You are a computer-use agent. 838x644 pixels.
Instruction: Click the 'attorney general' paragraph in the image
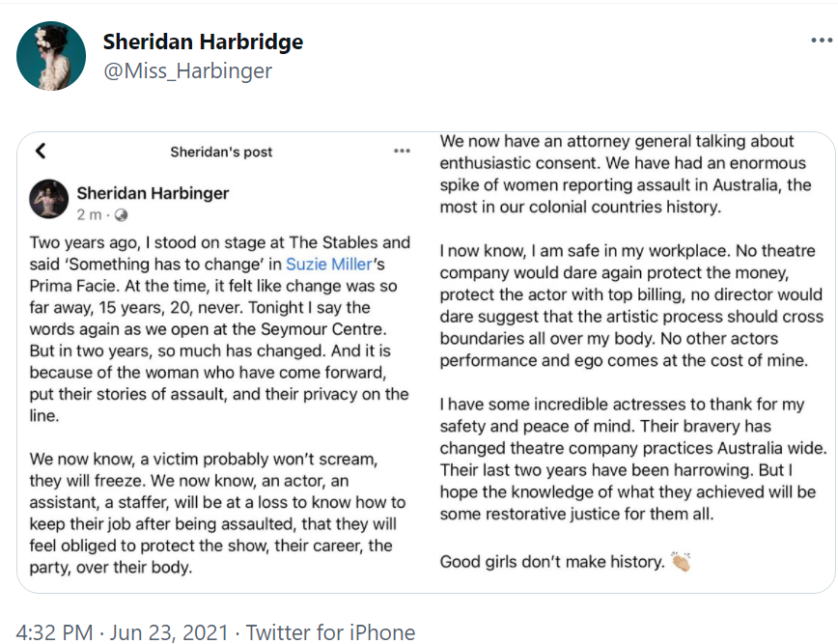[x=626, y=174]
